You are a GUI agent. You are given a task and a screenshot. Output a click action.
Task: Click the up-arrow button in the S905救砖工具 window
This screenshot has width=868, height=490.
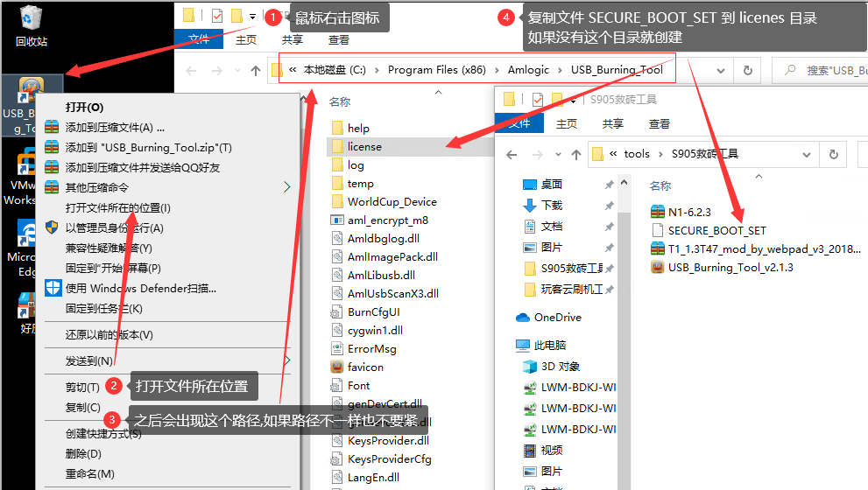pos(575,154)
